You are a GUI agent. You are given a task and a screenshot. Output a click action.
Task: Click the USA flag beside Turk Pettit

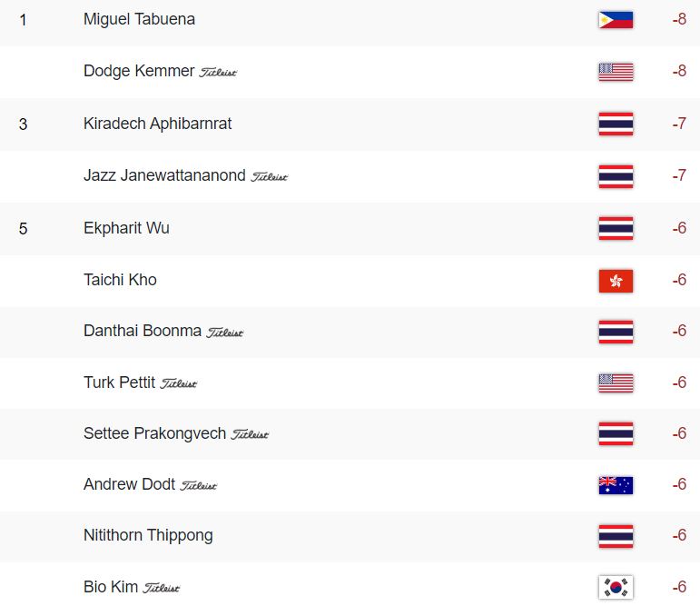pos(616,383)
